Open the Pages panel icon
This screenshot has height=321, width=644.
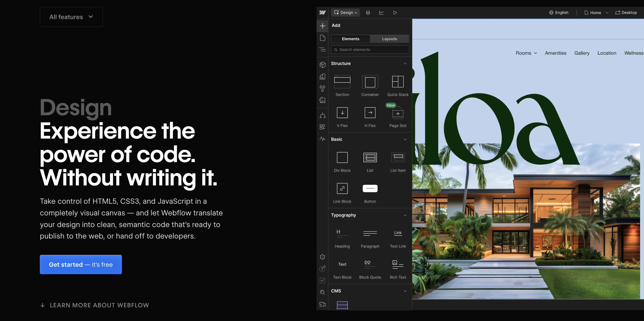tap(322, 38)
